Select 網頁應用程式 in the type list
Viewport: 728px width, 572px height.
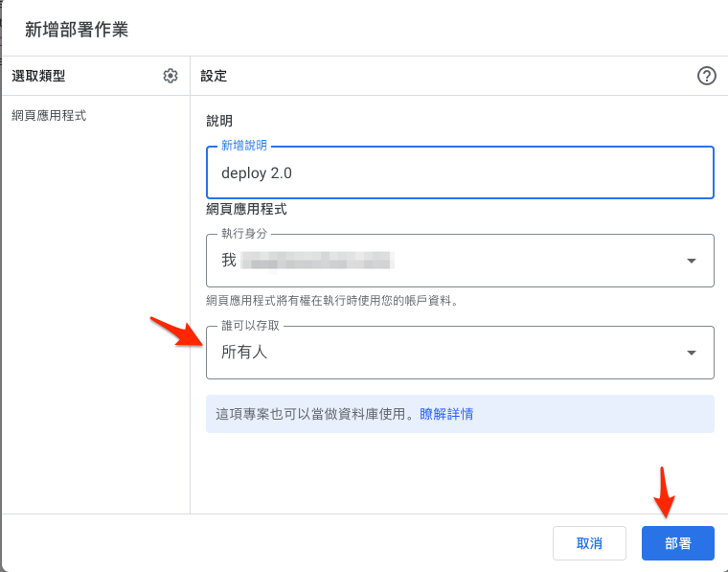pos(49,115)
